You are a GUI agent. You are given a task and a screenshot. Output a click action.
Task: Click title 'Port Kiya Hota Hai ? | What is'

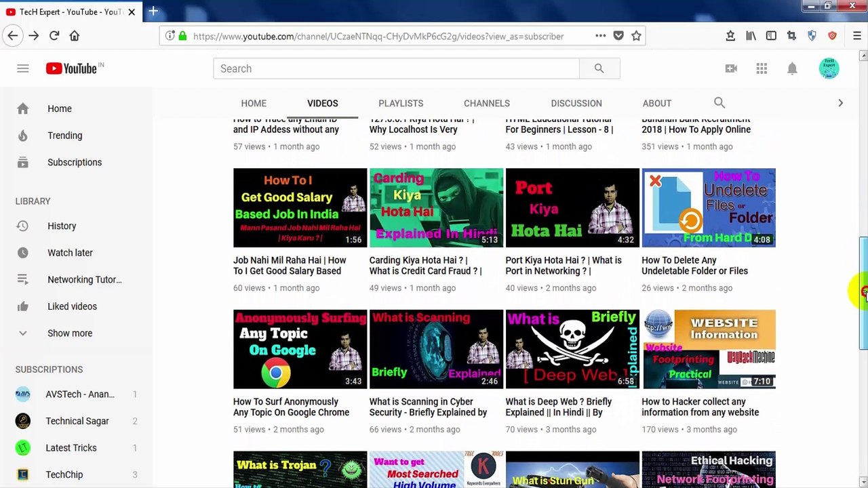(x=563, y=266)
